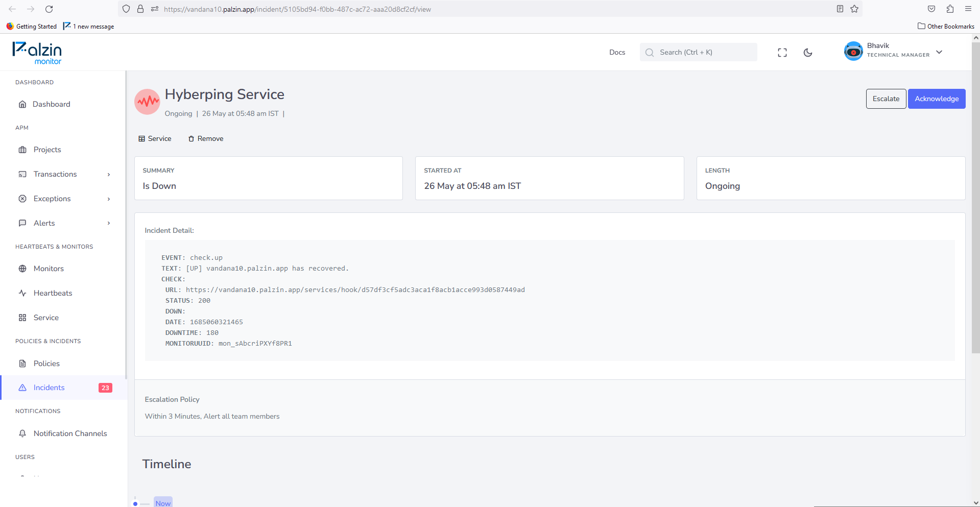Image resolution: width=980 pixels, height=507 pixels.
Task: Click the Monitors globe icon
Action: (22, 269)
